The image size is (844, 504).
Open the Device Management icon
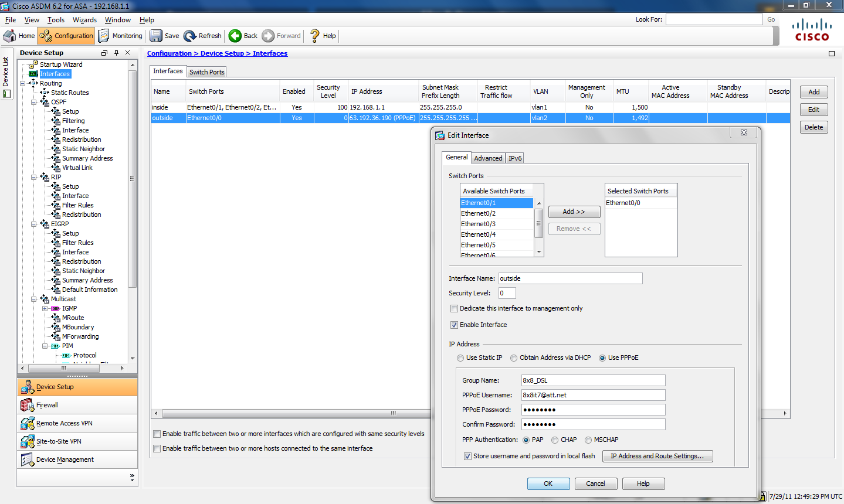(x=27, y=459)
